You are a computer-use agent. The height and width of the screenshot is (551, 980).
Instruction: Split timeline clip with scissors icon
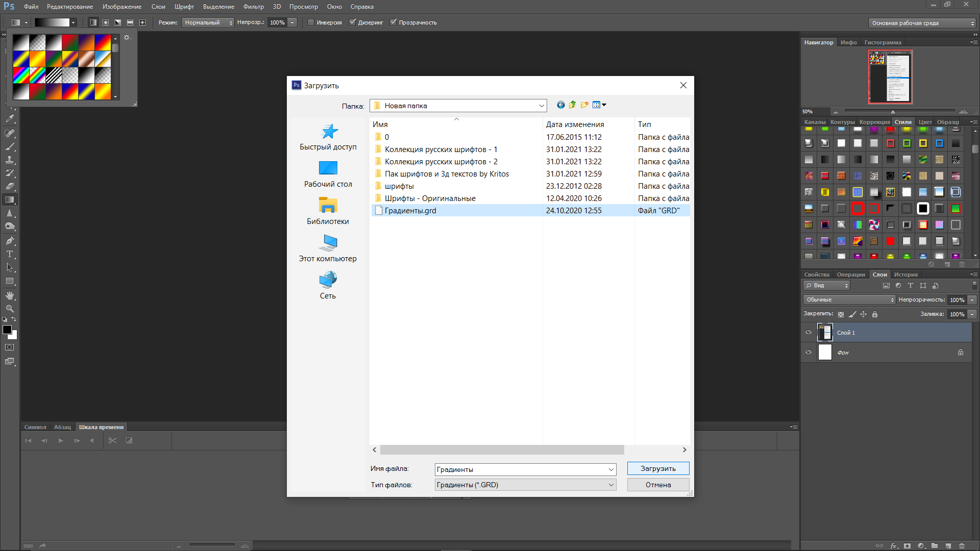point(113,440)
